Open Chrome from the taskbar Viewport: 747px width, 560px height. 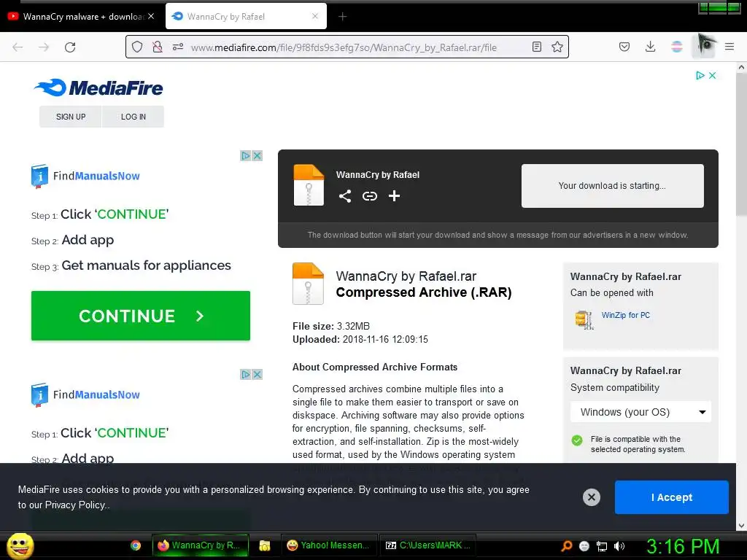[x=136, y=545]
